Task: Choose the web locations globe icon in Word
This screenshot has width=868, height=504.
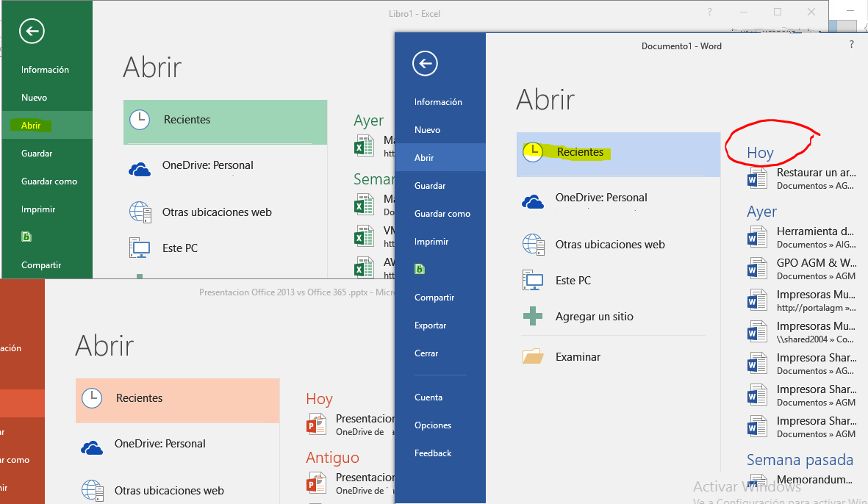Action: (533, 244)
